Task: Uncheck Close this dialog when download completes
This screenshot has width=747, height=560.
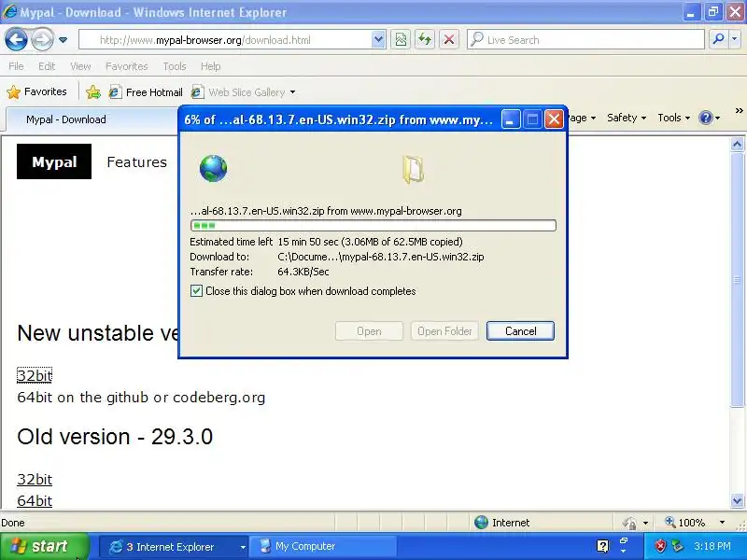Action: (x=196, y=291)
